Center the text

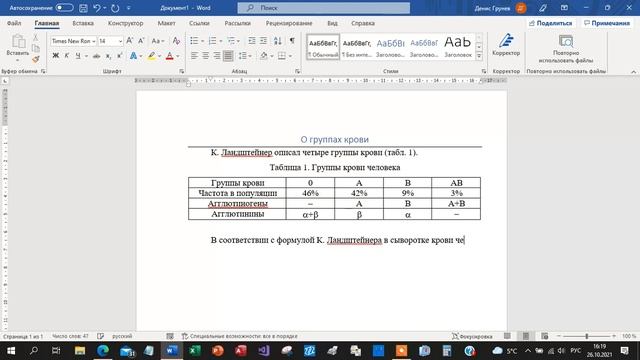[x=205, y=56]
